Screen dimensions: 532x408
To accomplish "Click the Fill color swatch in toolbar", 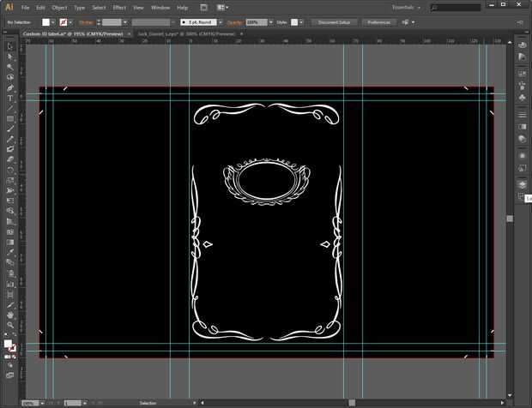I will pyautogui.click(x=8, y=344).
